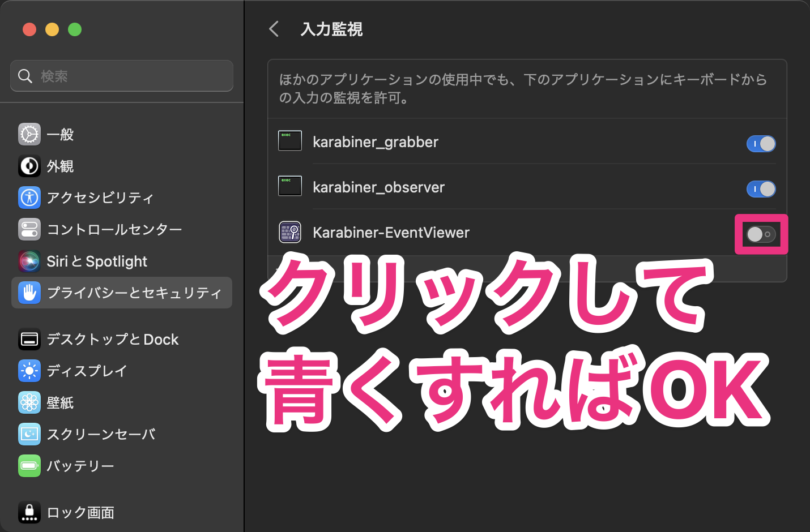The image size is (810, 532).
Task: Select the アクセシビリティ icon in the sidebar
Action: [29, 198]
